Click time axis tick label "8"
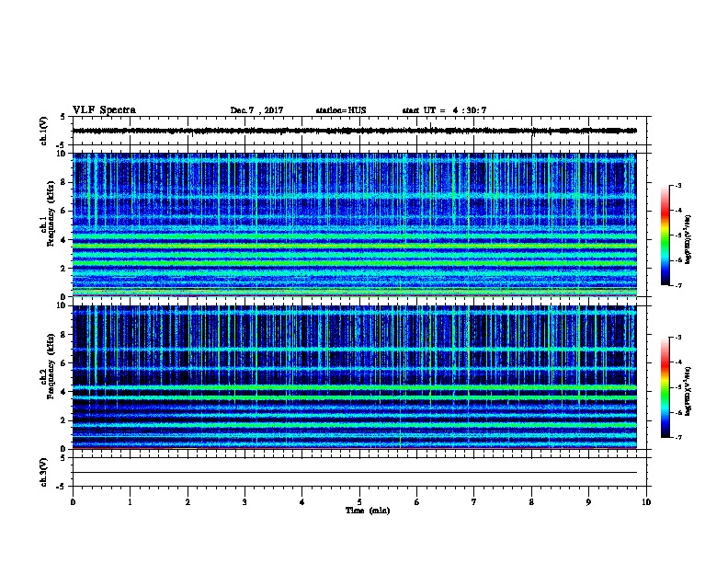 click(531, 501)
